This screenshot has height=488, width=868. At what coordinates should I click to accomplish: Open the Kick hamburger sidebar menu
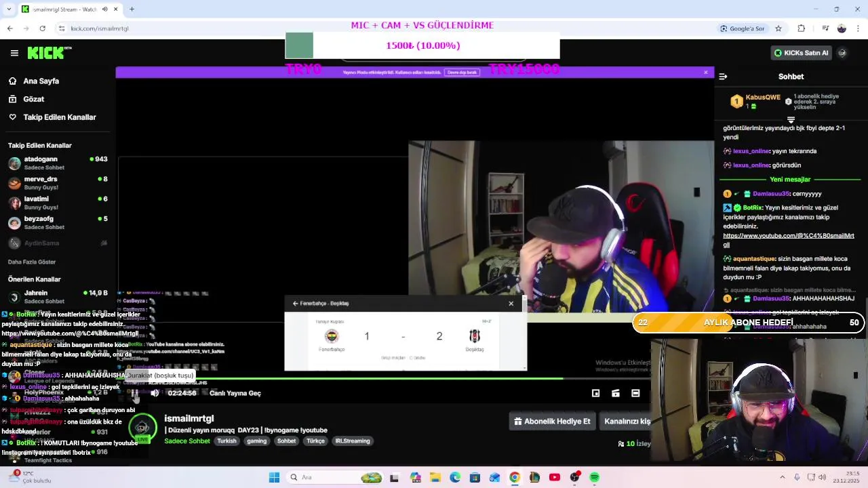coord(14,53)
